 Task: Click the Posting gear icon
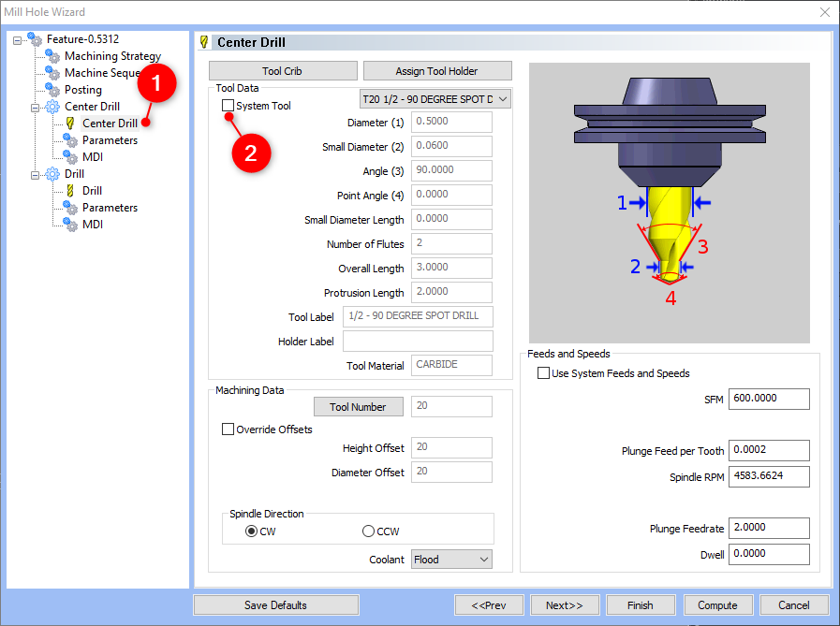pyautogui.click(x=52, y=90)
